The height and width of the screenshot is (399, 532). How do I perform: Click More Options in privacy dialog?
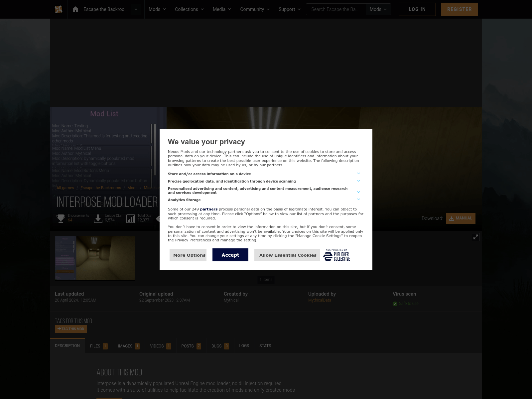(188, 255)
